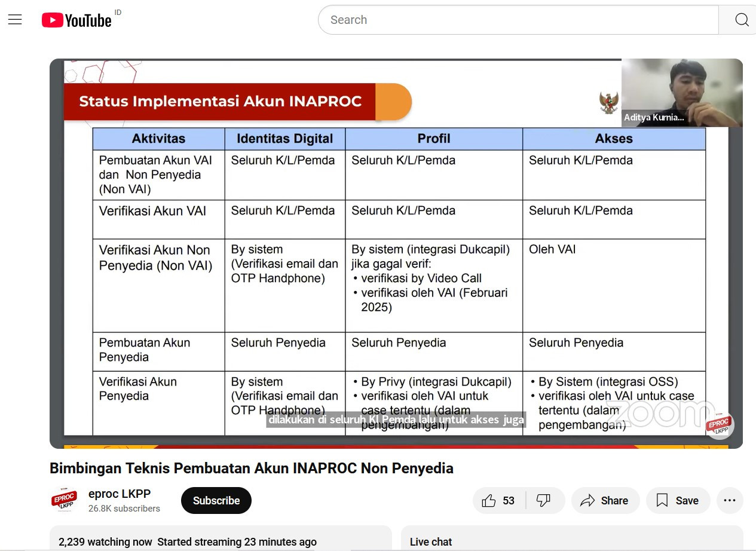Click inside the YouTube search field

click(x=478, y=20)
